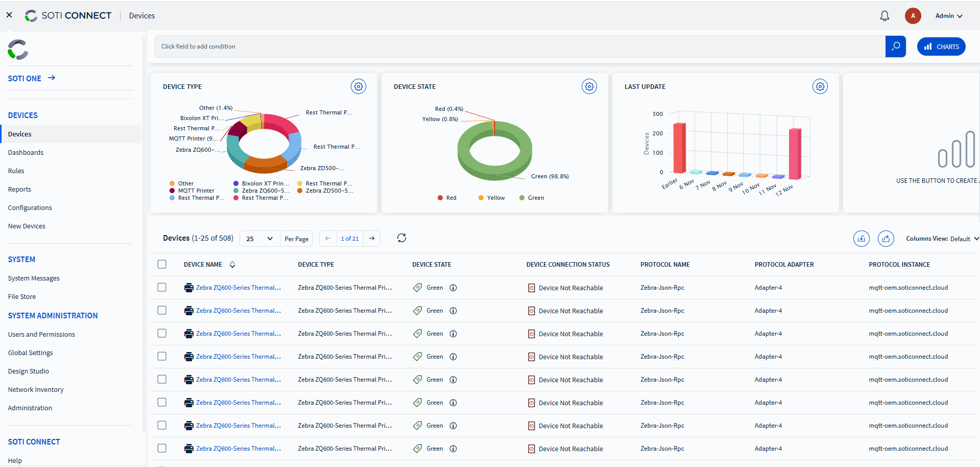Click the CHARTS button
Viewport: 980px width, 467px height.
(941, 46)
